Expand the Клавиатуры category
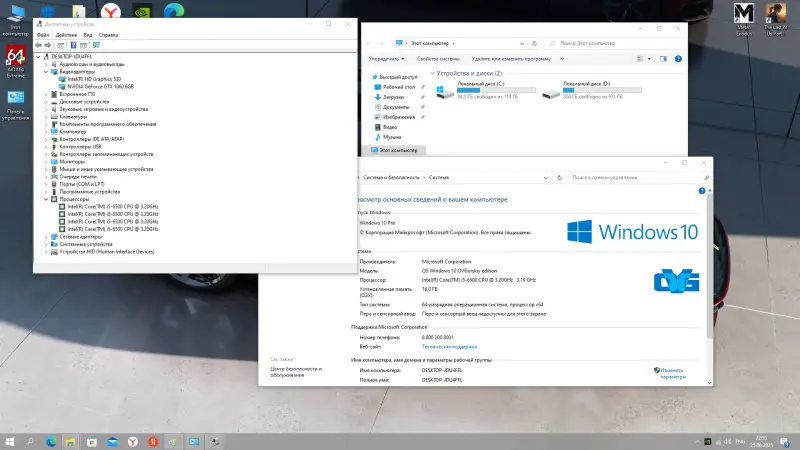 [46, 117]
